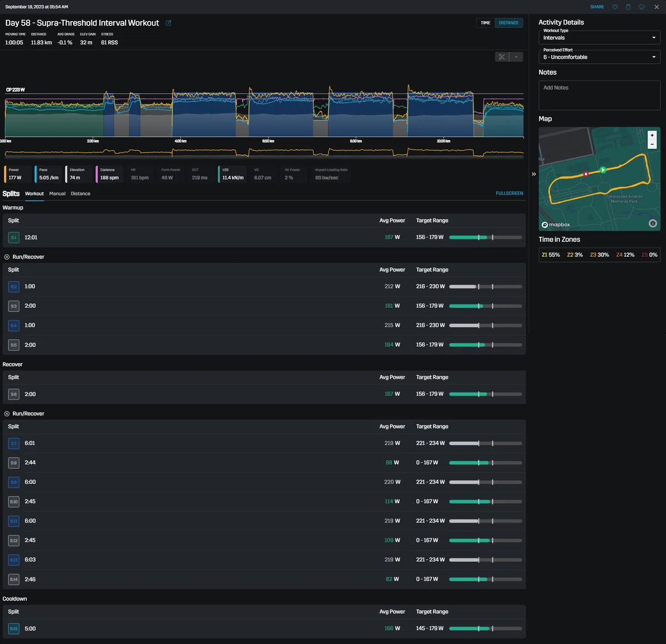Image resolution: width=666 pixels, height=644 pixels.
Task: Click the S15 target range bar
Action: pyautogui.click(x=486, y=628)
